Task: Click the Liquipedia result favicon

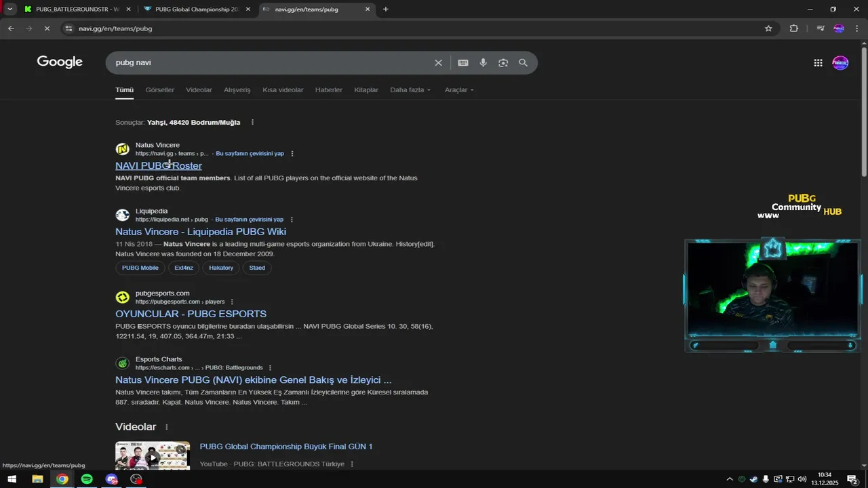Action: [123, 215]
